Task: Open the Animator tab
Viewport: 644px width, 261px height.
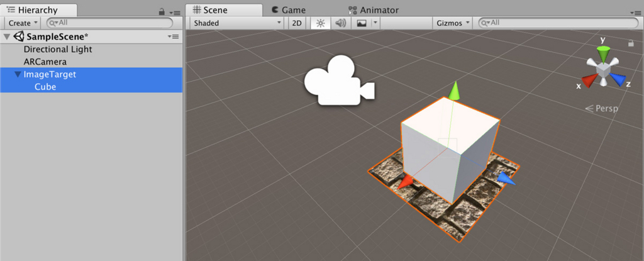Action: pyautogui.click(x=374, y=10)
